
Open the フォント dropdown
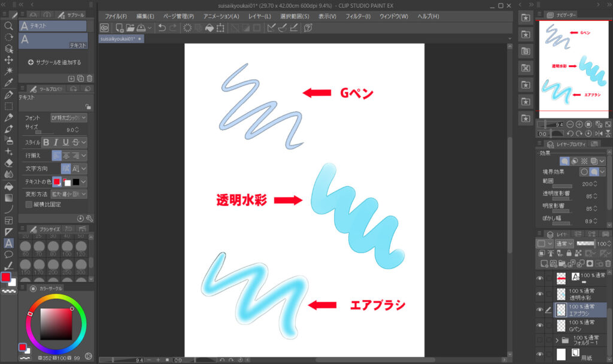(x=68, y=118)
